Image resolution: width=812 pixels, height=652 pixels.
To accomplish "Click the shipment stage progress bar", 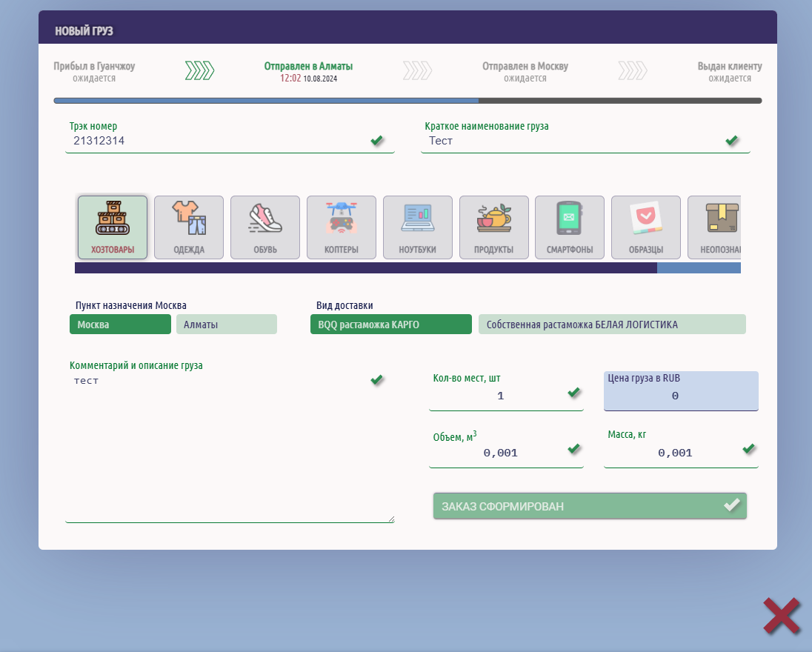I will pyautogui.click(x=407, y=101).
